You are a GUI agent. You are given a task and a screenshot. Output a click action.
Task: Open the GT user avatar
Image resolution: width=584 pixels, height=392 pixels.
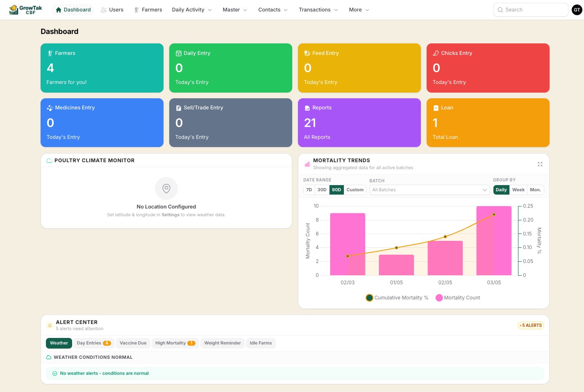pyautogui.click(x=577, y=10)
